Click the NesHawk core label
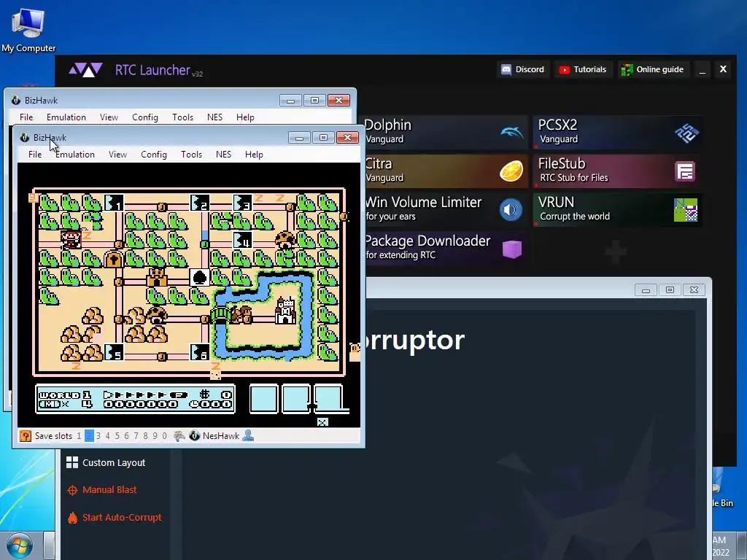 pyautogui.click(x=221, y=436)
